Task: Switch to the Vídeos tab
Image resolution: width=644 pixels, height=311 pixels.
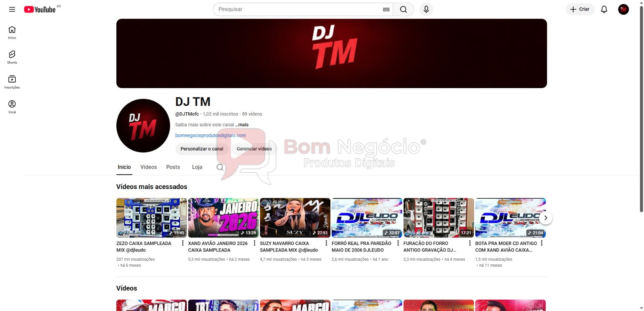Action: [149, 167]
